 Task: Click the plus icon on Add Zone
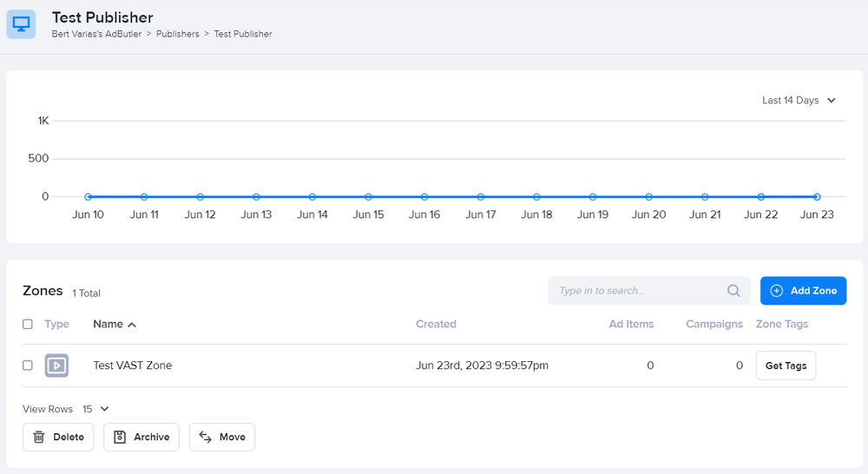point(776,291)
